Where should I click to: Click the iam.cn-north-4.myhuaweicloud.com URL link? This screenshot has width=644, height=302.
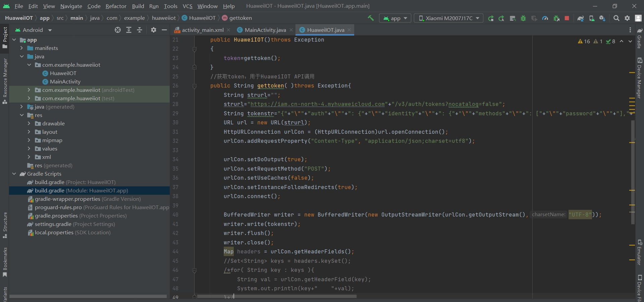click(318, 104)
